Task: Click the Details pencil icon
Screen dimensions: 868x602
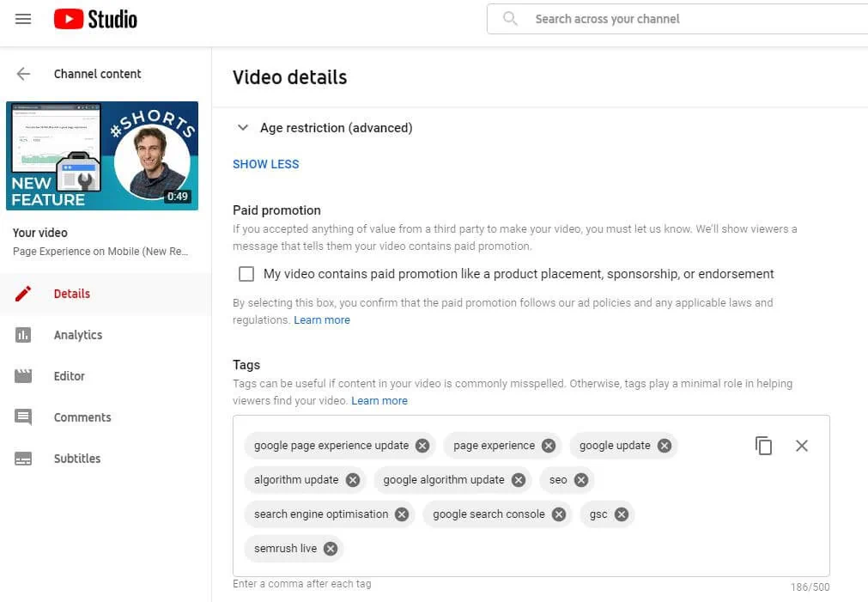Action: pyautogui.click(x=22, y=294)
